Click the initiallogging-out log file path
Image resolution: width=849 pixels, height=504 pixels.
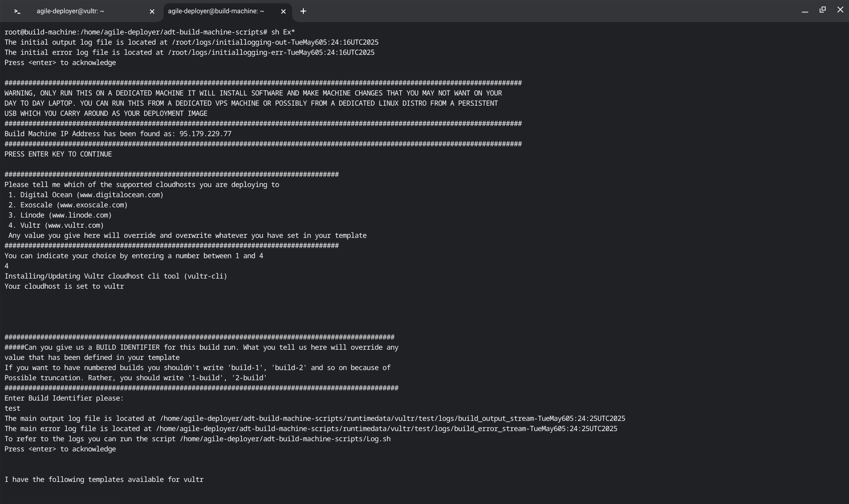[x=275, y=42]
